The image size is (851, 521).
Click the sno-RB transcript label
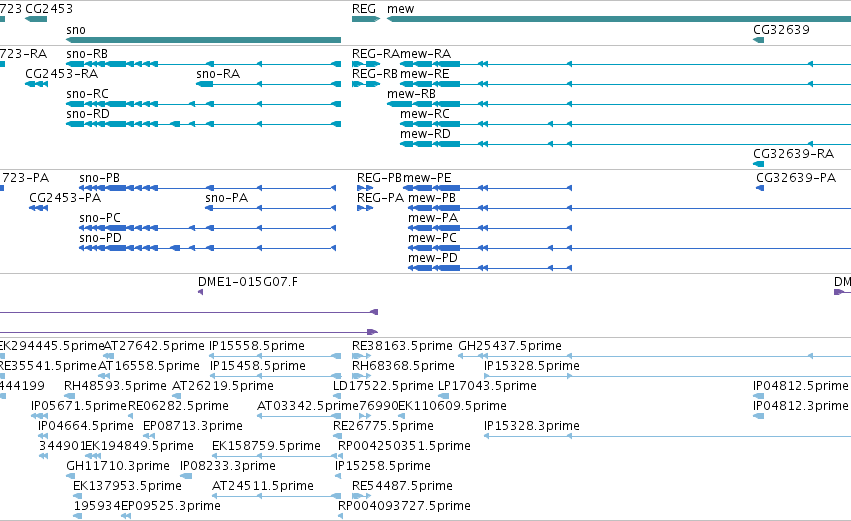pyautogui.click(x=87, y=54)
